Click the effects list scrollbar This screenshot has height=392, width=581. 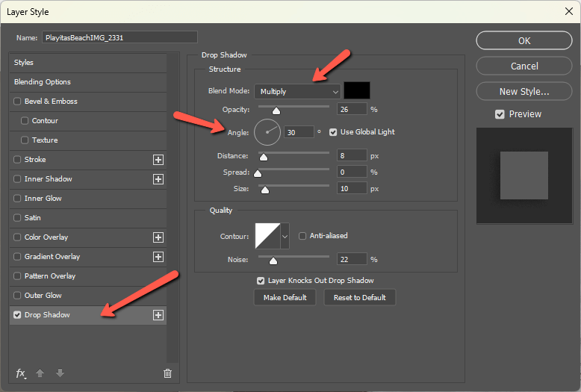(x=173, y=208)
